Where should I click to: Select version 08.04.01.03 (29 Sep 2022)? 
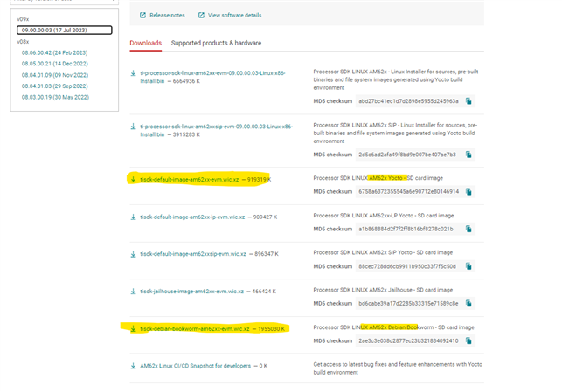(54, 86)
